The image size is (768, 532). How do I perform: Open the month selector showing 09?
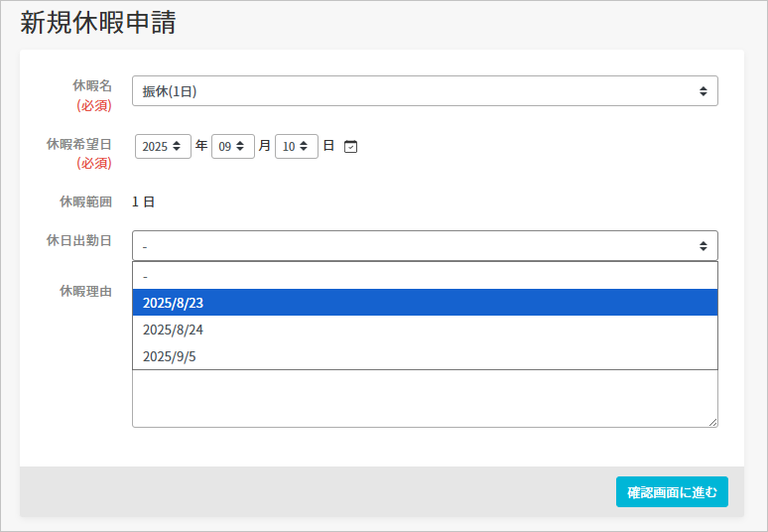(x=233, y=147)
